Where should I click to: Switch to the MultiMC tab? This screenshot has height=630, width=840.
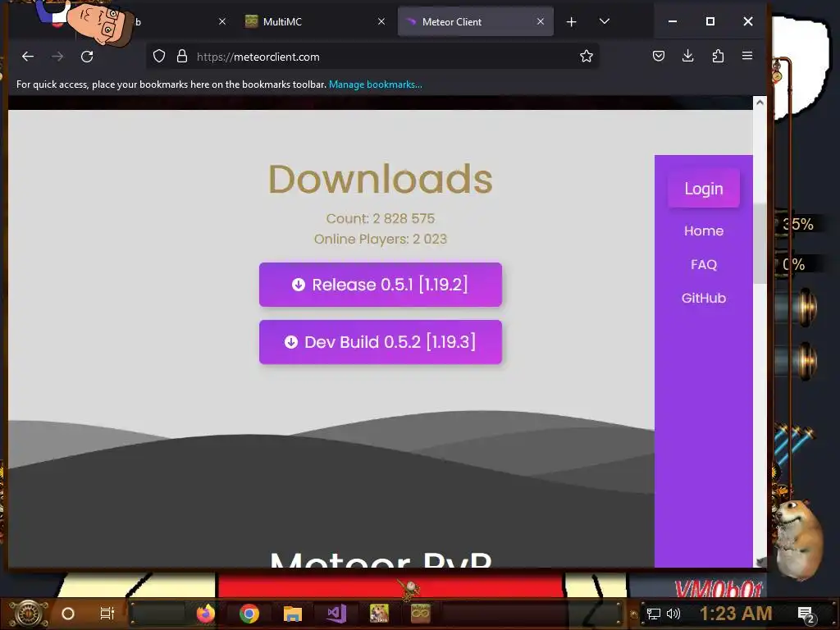click(x=311, y=21)
